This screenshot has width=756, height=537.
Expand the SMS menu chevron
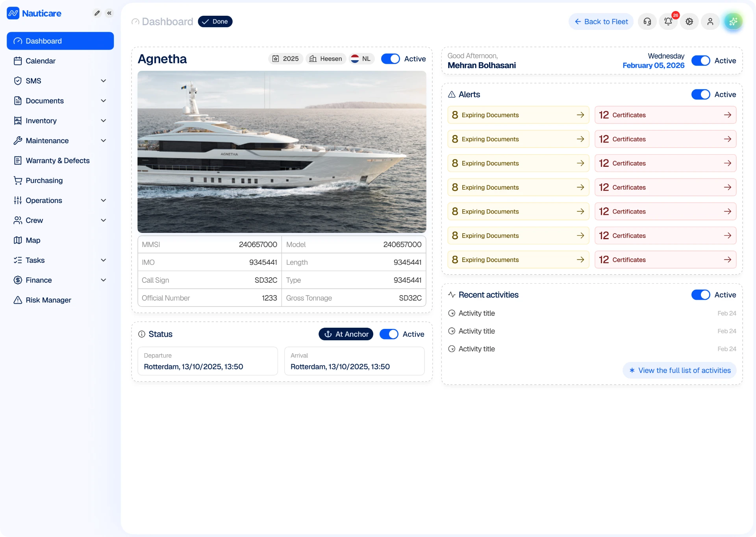tap(104, 81)
